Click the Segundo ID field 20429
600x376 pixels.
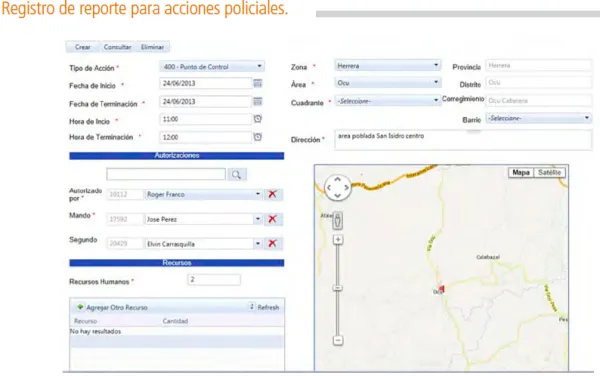[124, 244]
